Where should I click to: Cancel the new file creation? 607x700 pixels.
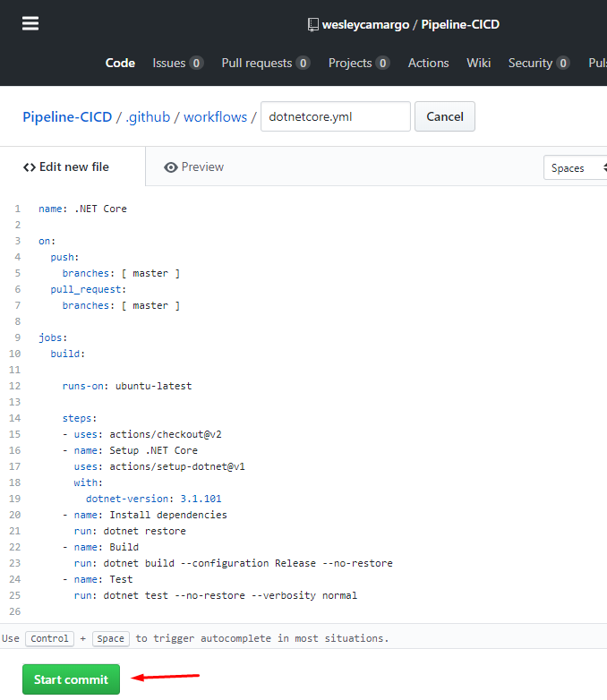coord(444,116)
